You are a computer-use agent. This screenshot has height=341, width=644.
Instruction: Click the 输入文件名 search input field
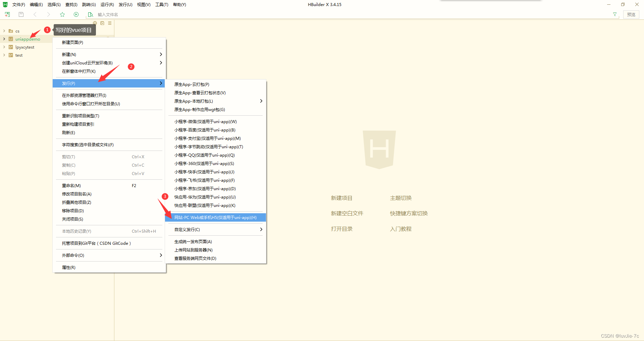pos(134,14)
